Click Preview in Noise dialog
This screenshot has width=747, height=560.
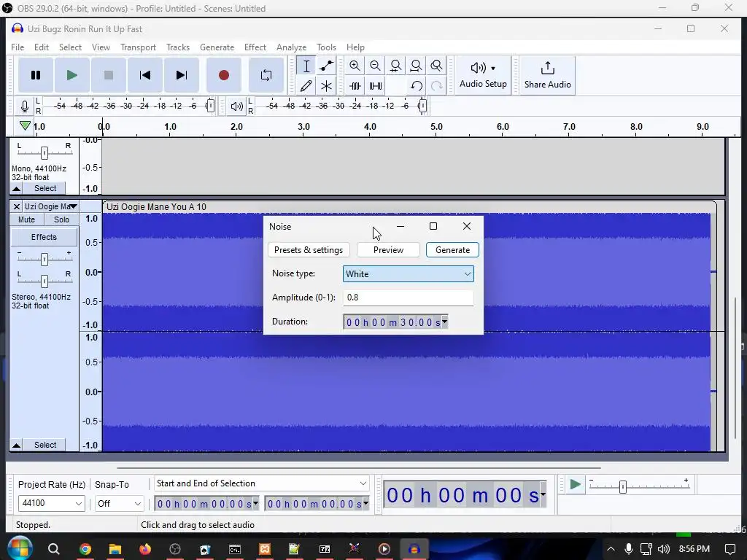point(388,250)
